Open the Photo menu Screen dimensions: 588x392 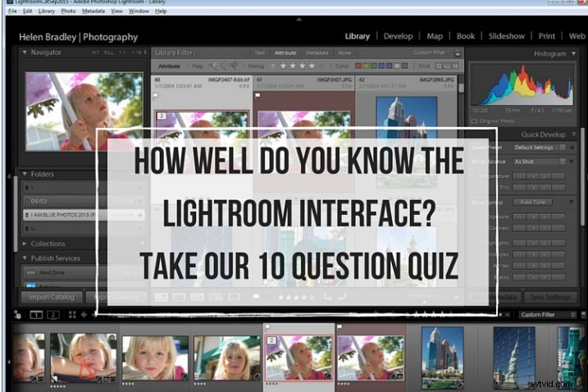click(x=68, y=11)
